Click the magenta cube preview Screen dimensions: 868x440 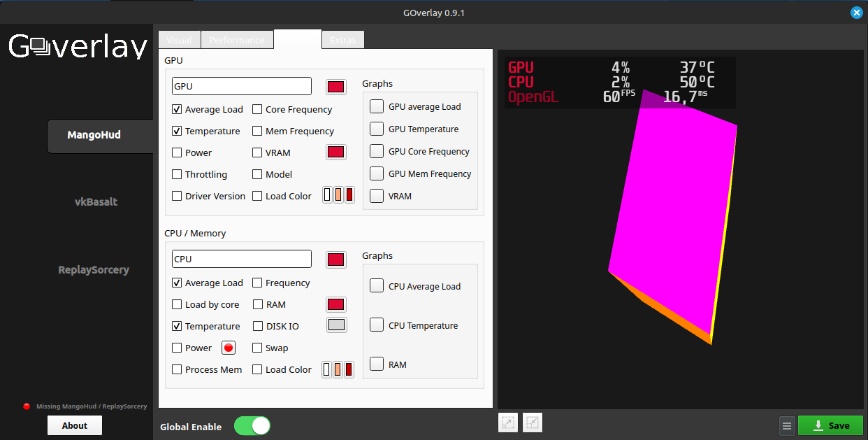tap(672, 217)
